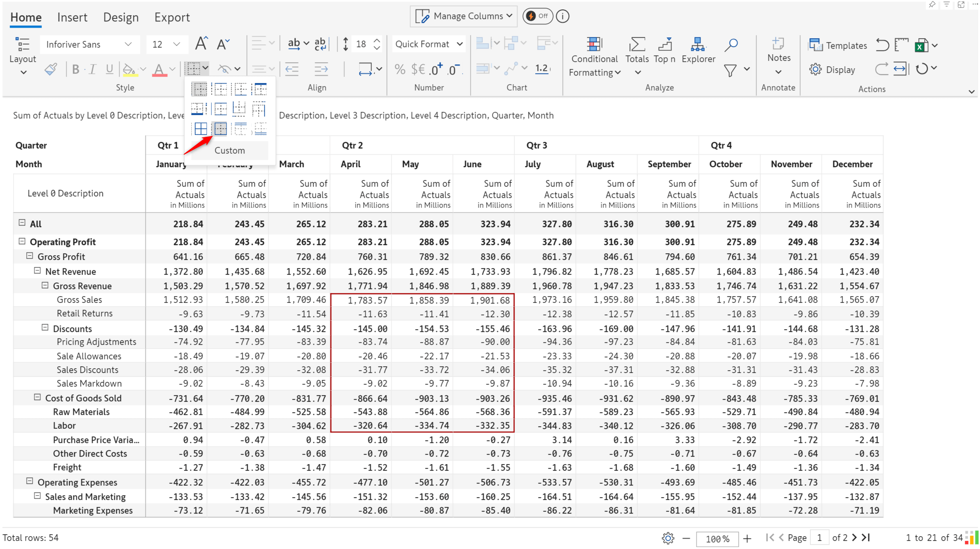Open Conditional Formatting
Image resolution: width=980 pixels, height=549 pixels.
[x=594, y=57]
